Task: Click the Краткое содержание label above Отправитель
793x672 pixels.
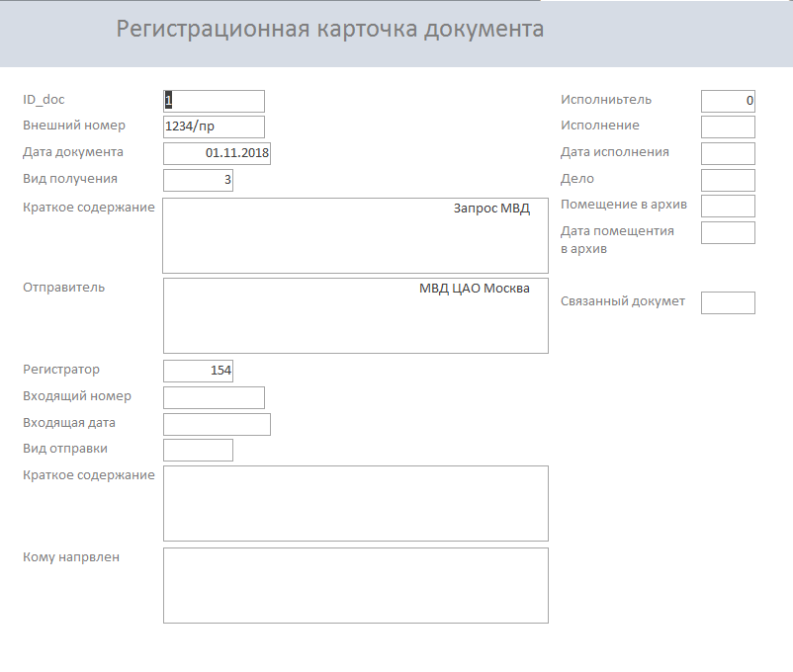Action: coord(89,208)
